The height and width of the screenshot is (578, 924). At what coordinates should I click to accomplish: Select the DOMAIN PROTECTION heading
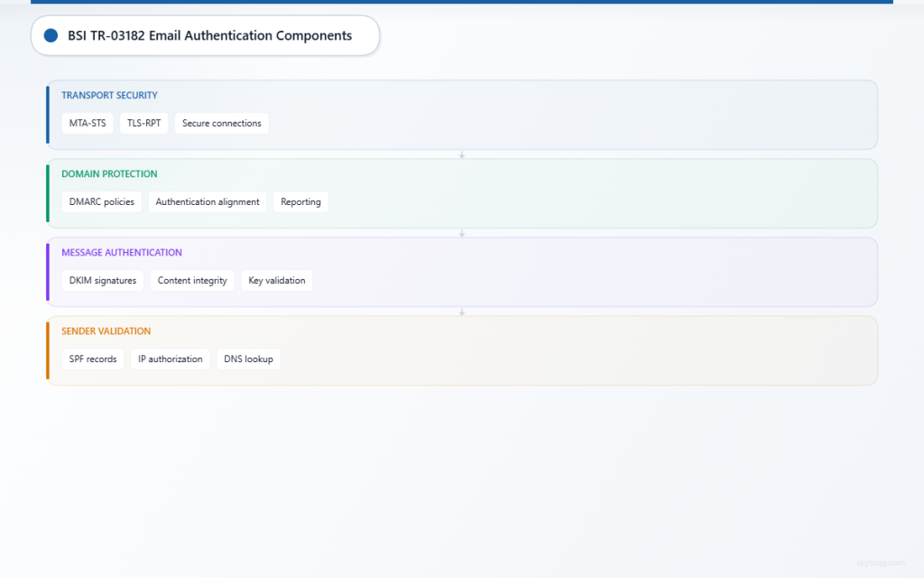click(109, 174)
